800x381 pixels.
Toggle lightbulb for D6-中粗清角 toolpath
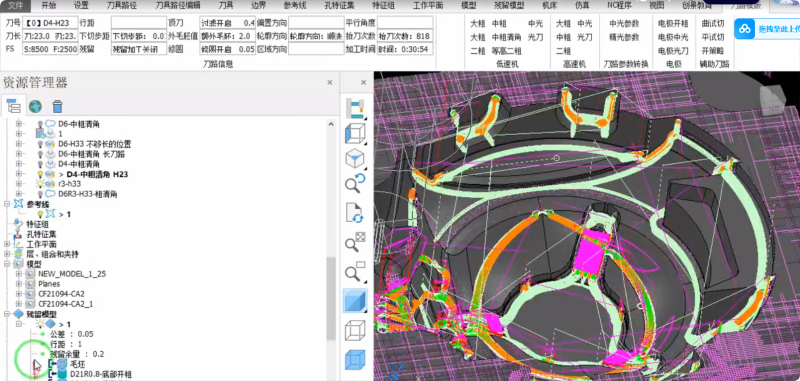point(40,124)
